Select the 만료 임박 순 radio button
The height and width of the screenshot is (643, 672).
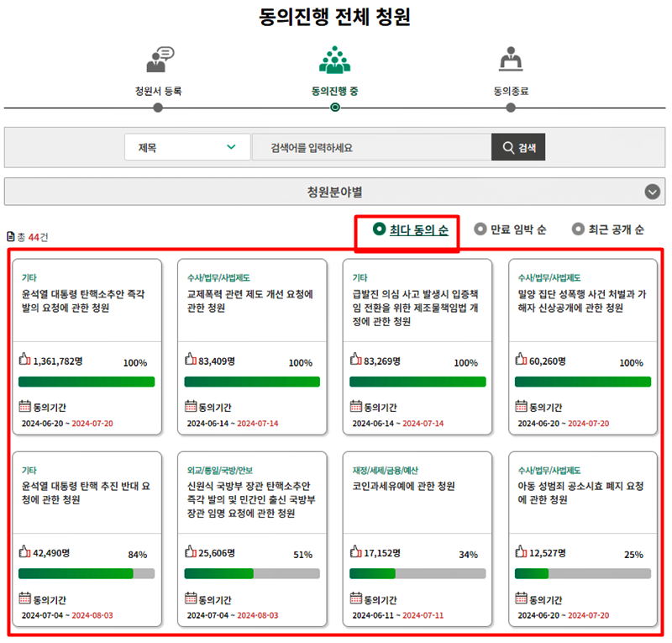[x=480, y=229]
